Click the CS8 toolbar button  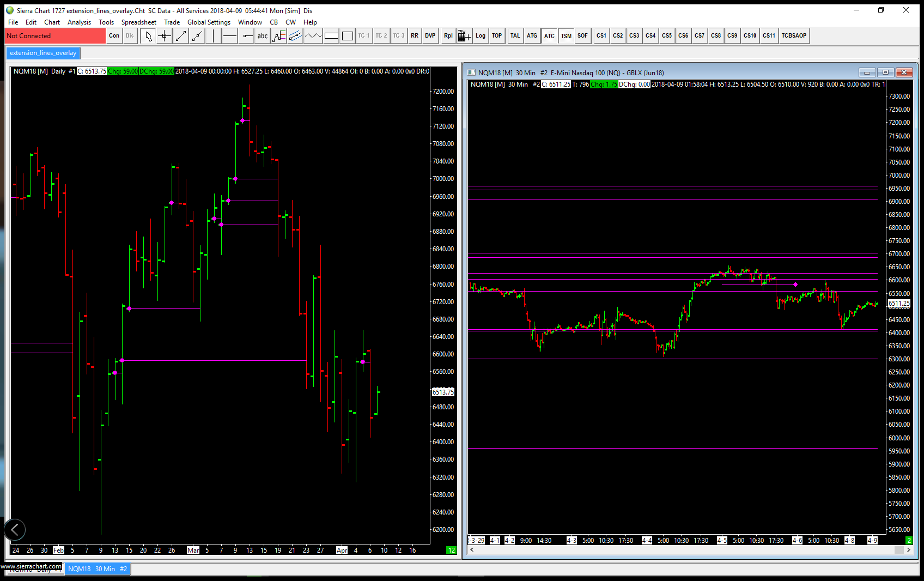click(716, 36)
